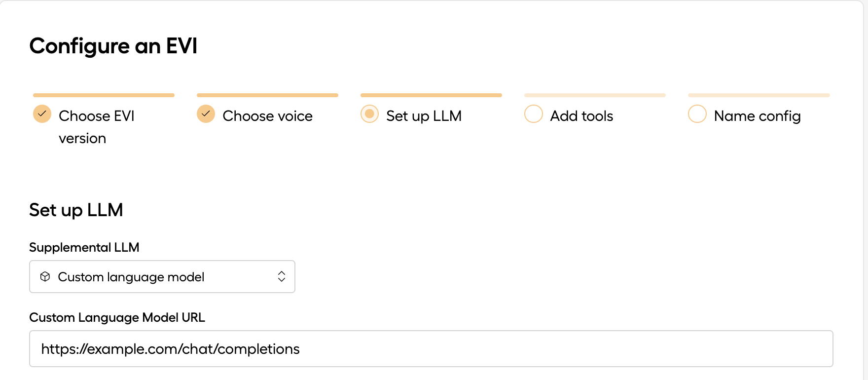Expand the Supplemental LLM selection list
Image resolution: width=868 pixels, height=380 pixels.
coord(162,276)
